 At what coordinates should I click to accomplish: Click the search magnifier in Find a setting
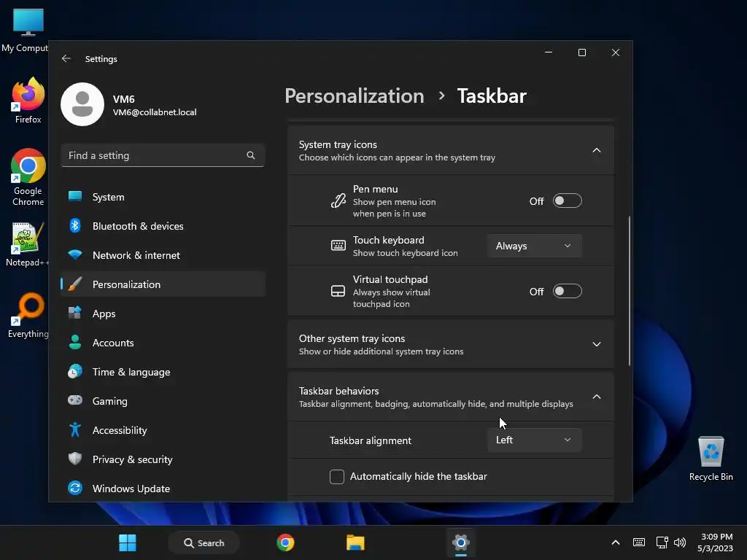[x=251, y=155]
